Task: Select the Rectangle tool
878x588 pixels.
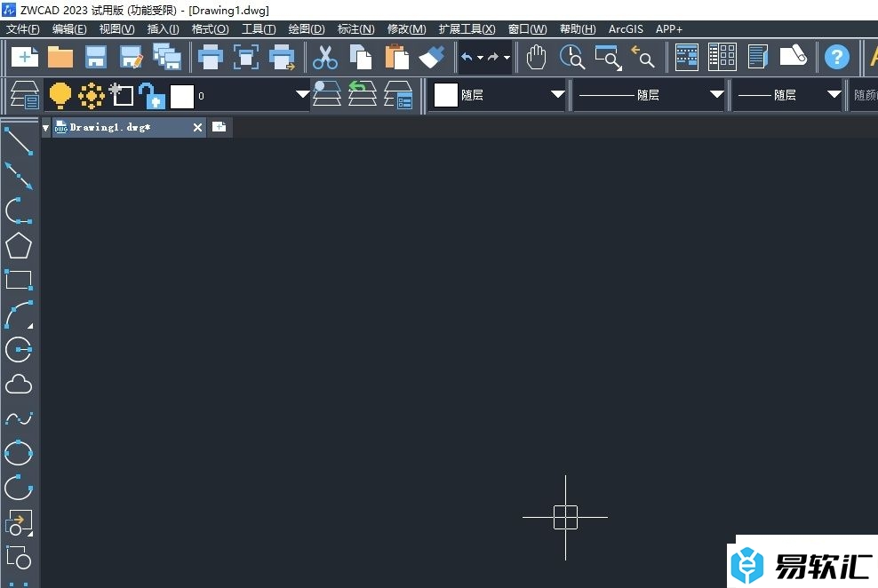Action: pos(19,280)
